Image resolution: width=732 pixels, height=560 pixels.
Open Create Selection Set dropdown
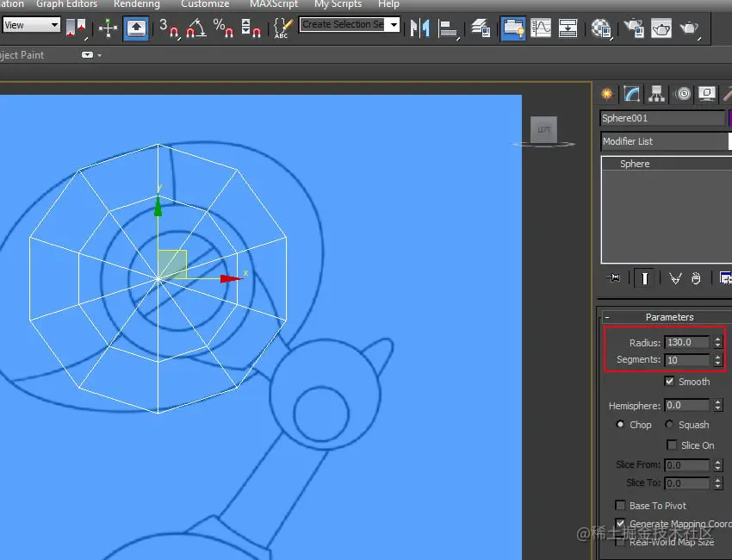394,24
